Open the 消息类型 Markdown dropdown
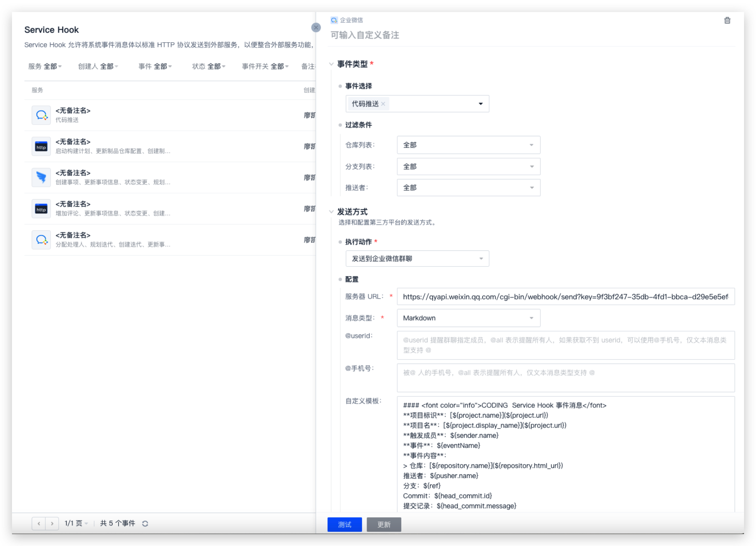The height and width of the screenshot is (546, 756). (468, 318)
